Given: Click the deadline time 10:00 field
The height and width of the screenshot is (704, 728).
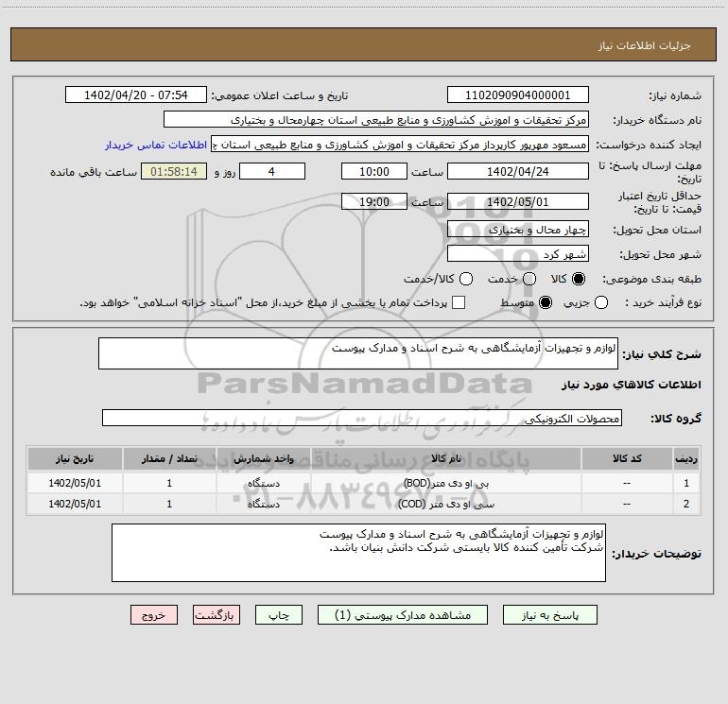Looking at the screenshot, I should [374, 171].
